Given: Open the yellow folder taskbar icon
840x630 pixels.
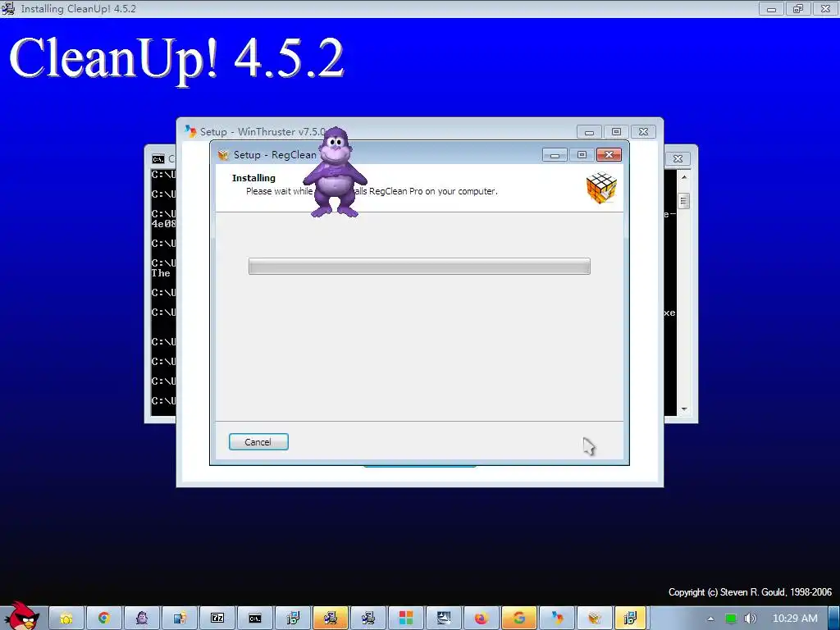Looking at the screenshot, I should (66, 619).
